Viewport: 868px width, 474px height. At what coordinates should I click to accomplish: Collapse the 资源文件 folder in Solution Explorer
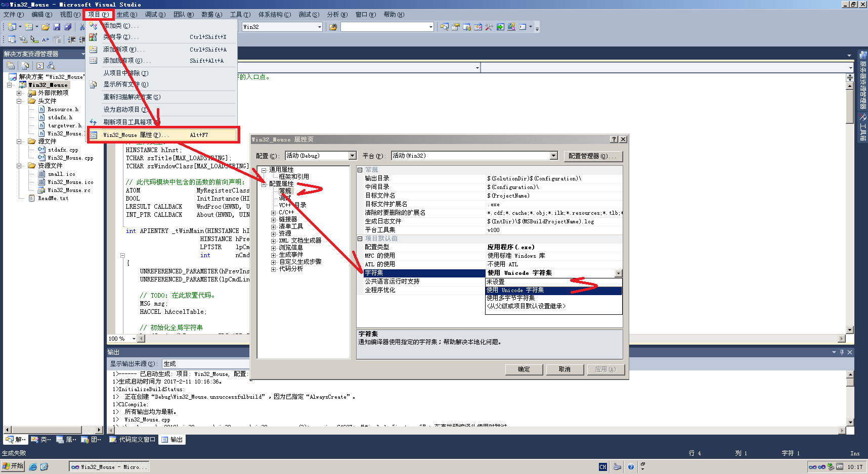(x=19, y=166)
